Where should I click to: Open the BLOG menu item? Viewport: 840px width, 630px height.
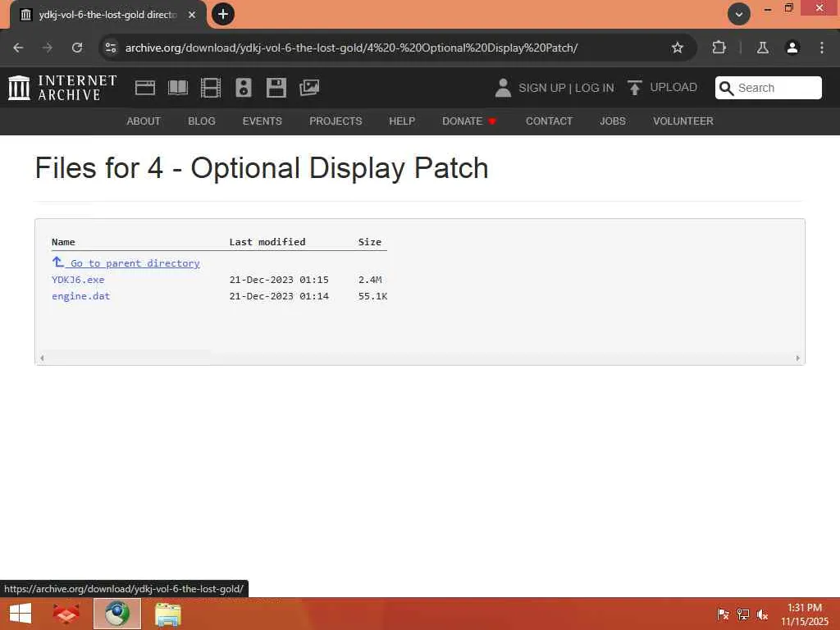(x=202, y=121)
